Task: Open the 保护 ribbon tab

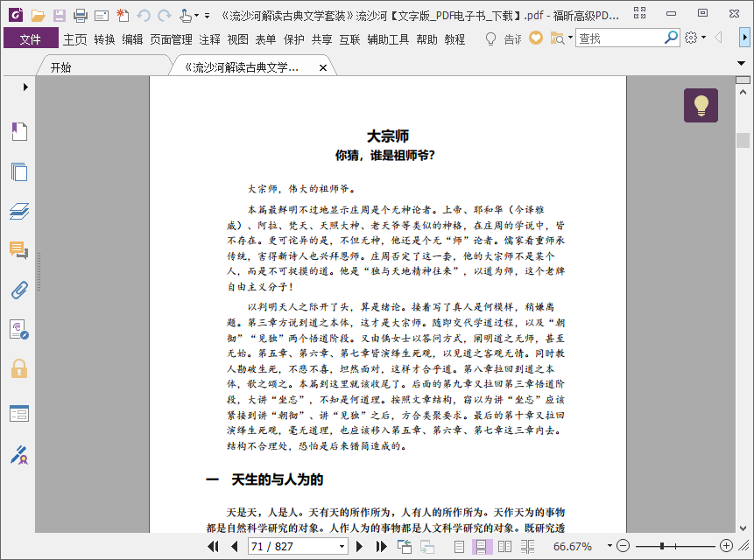Action: pos(294,38)
